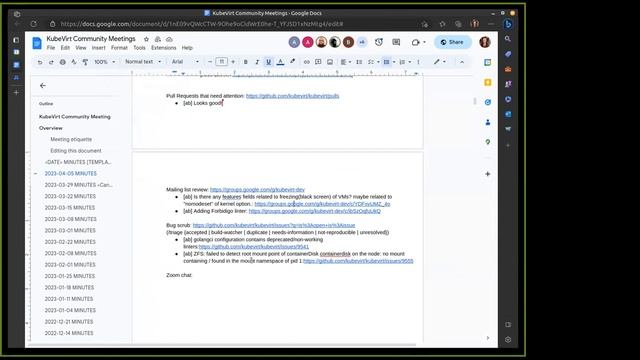Go to 2022-12-21 MINUTES in outline
Screen dimensions: 640x360
tap(69, 322)
